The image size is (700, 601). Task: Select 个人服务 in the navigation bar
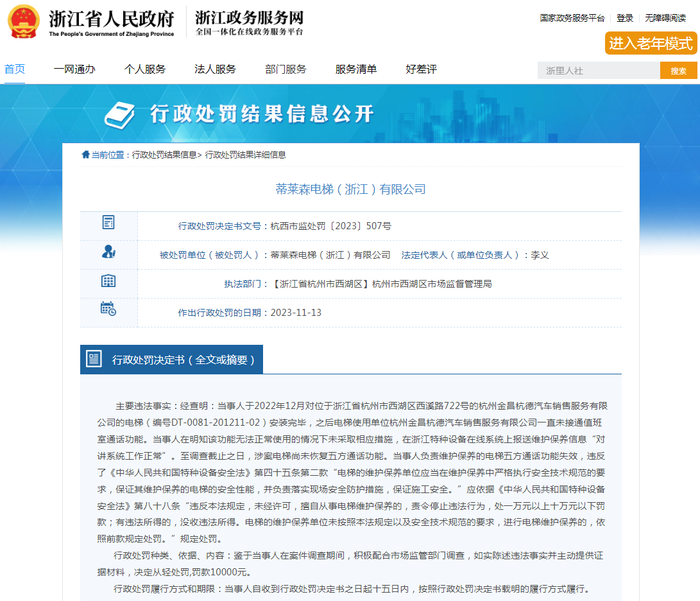pos(144,69)
